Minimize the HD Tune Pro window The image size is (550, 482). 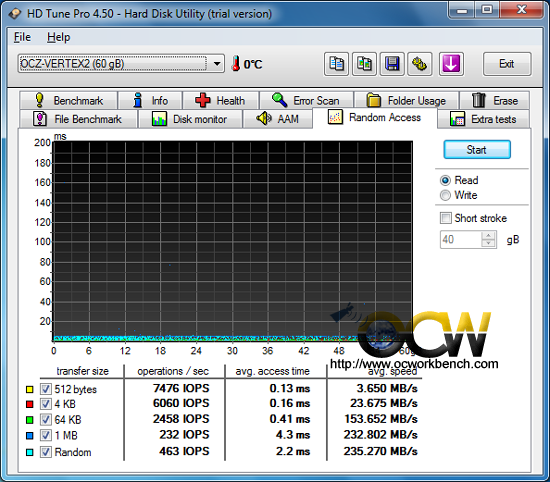(x=462, y=10)
